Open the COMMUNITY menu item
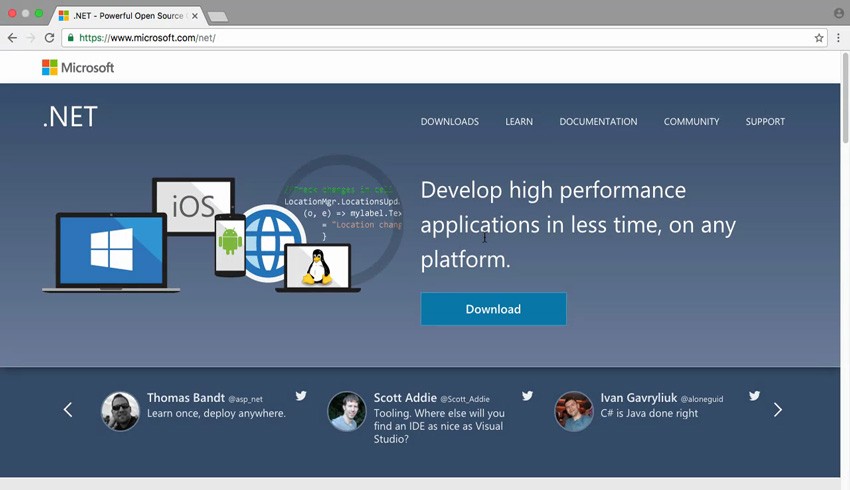Viewport: 850px width, 490px height. tap(691, 122)
